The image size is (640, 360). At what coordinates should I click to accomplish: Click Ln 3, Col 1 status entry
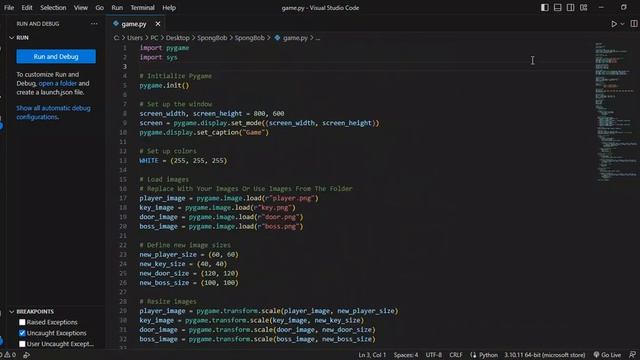[372, 355]
